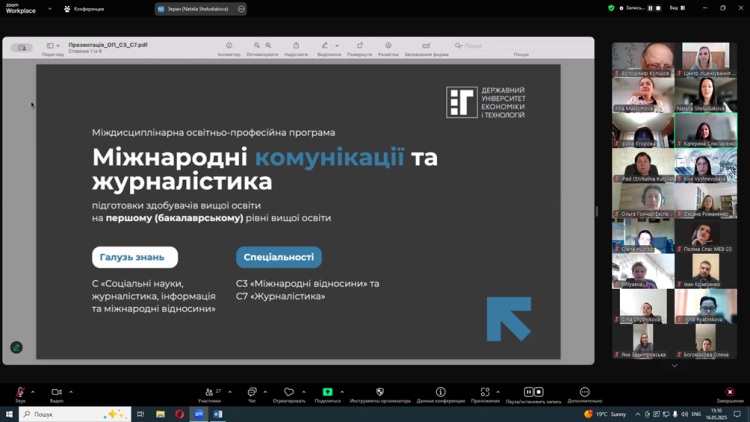Switch to the Конференция tab

[84, 9]
